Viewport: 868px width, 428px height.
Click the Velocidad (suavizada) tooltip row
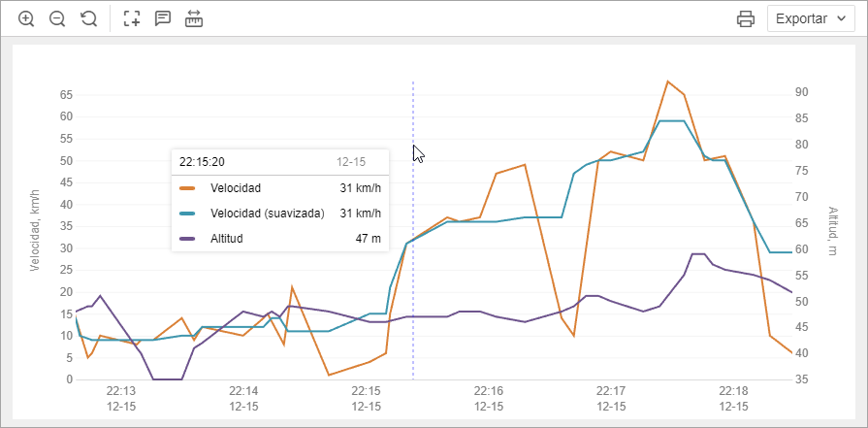click(267, 213)
